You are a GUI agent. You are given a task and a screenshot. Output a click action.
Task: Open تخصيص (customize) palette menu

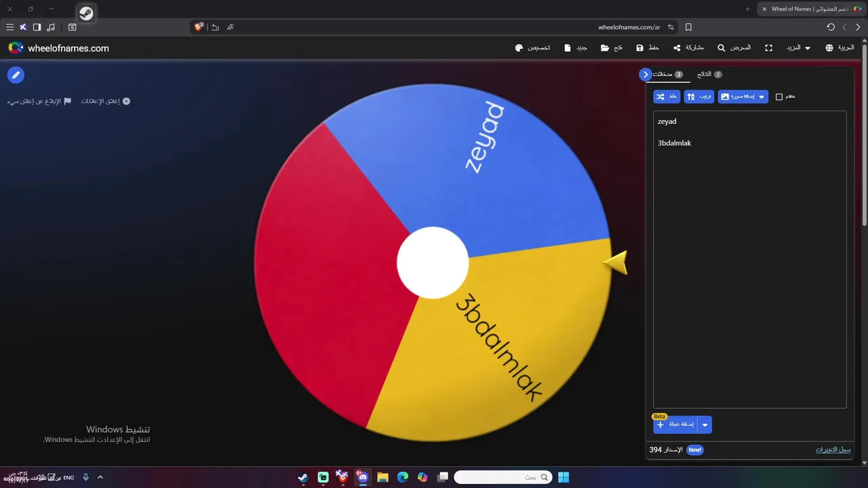[533, 48]
